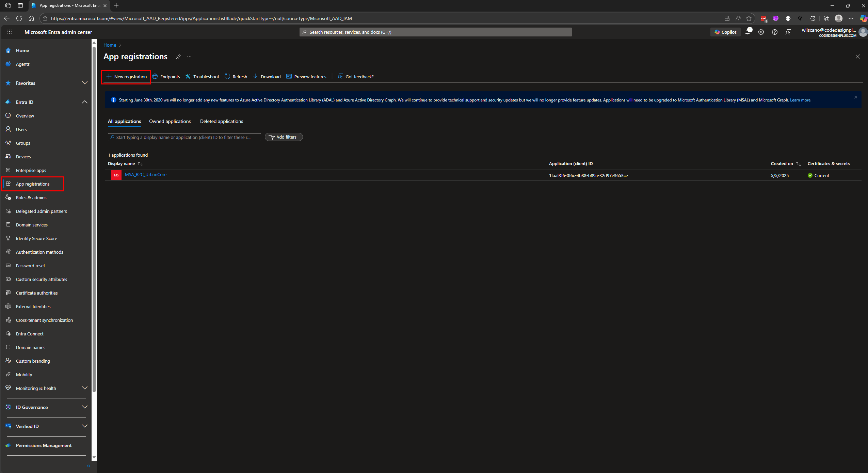Open Overview under Entra ID
Viewport: 868px width, 473px height.
click(25, 116)
